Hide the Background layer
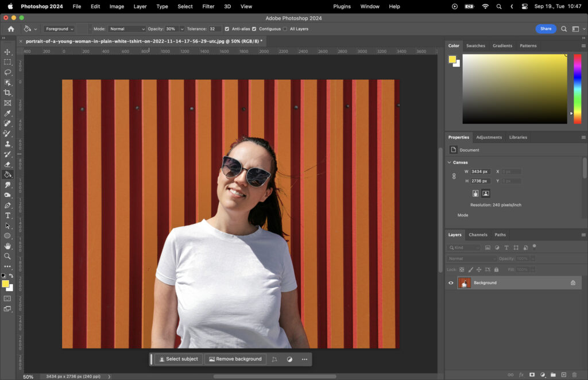This screenshot has width=588, height=380. click(451, 282)
